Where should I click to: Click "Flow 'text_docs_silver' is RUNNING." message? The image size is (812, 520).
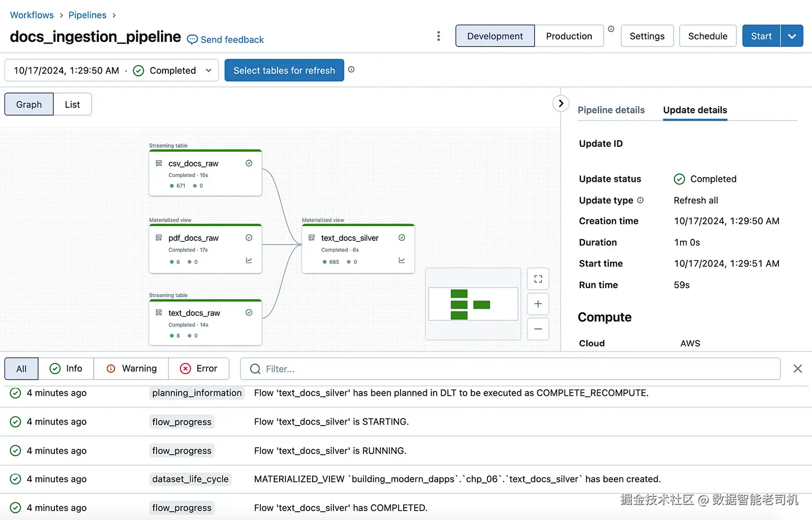(x=330, y=451)
